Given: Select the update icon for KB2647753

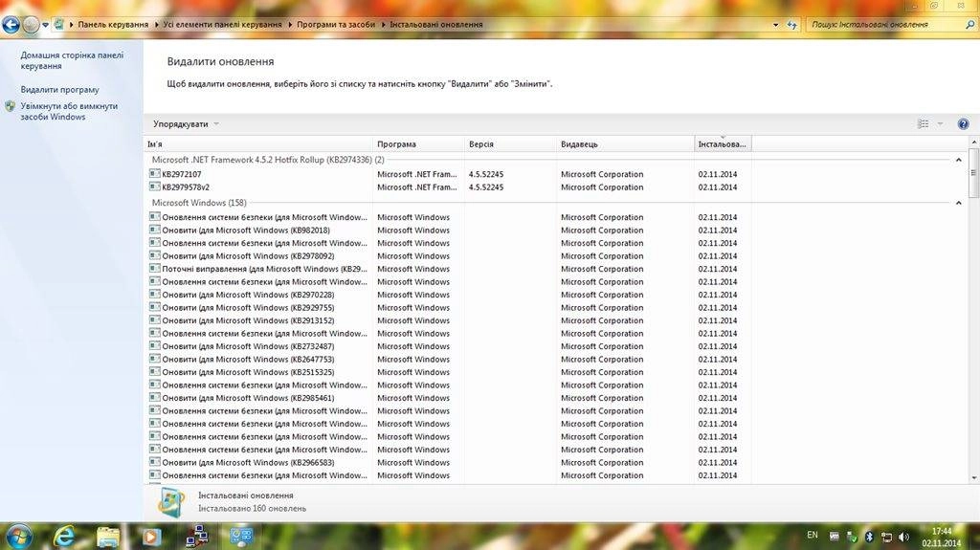Looking at the screenshot, I should 155,359.
